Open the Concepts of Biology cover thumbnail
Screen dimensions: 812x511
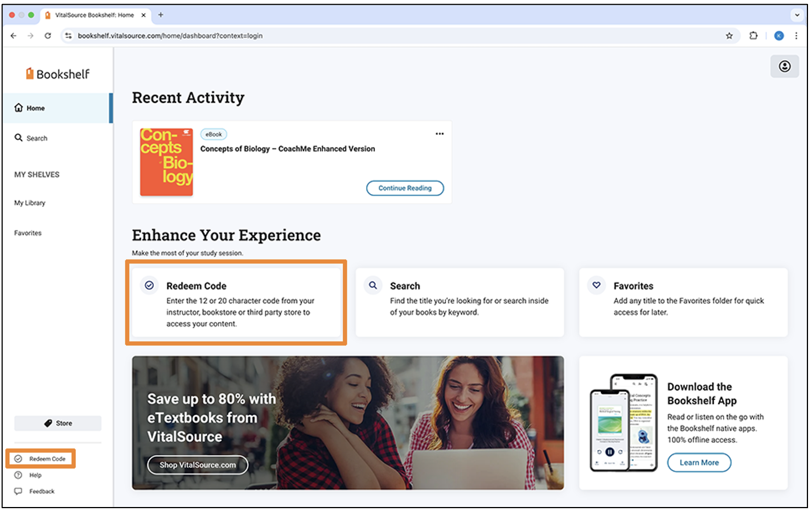coord(166,162)
